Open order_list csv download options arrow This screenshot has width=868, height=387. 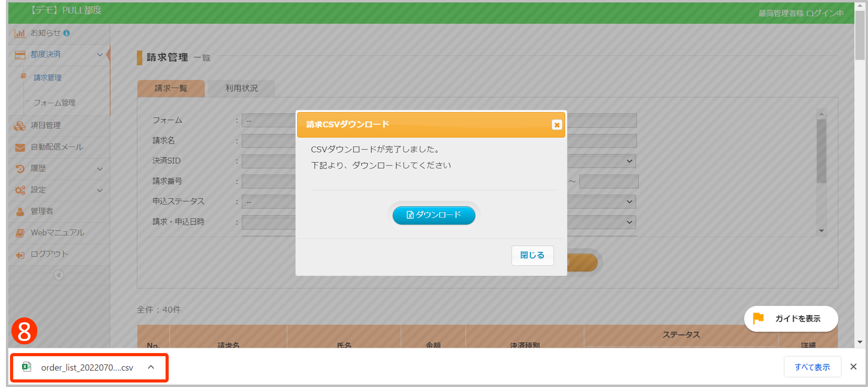[151, 367]
